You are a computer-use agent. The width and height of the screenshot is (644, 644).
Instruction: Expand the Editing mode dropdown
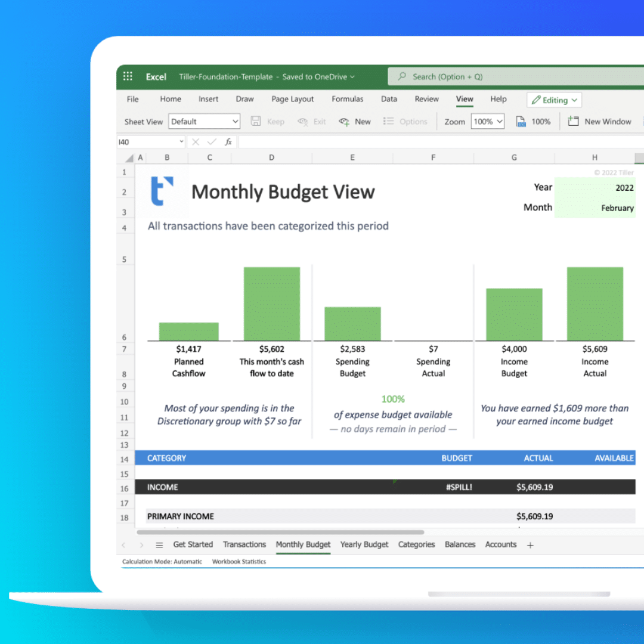point(555,100)
